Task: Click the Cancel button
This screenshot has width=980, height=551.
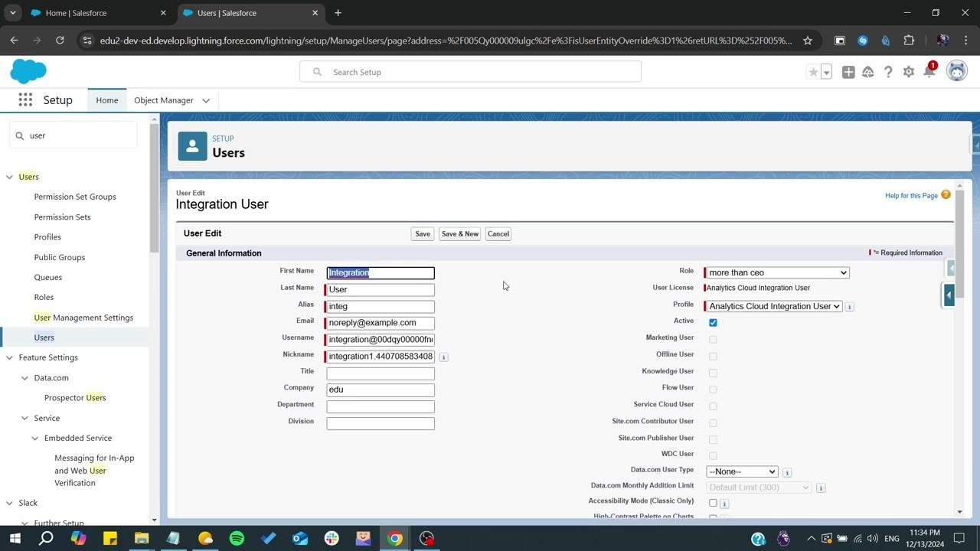Action: pos(498,233)
